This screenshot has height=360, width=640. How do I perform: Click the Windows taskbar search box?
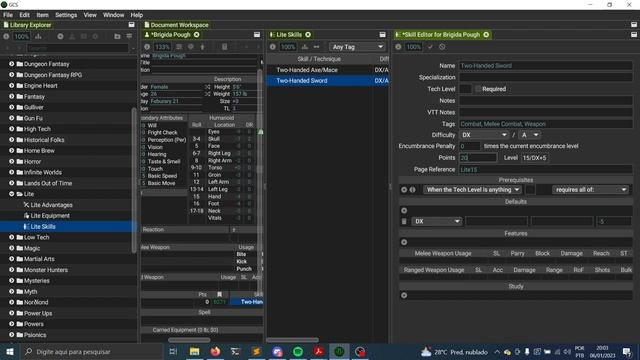(91, 351)
